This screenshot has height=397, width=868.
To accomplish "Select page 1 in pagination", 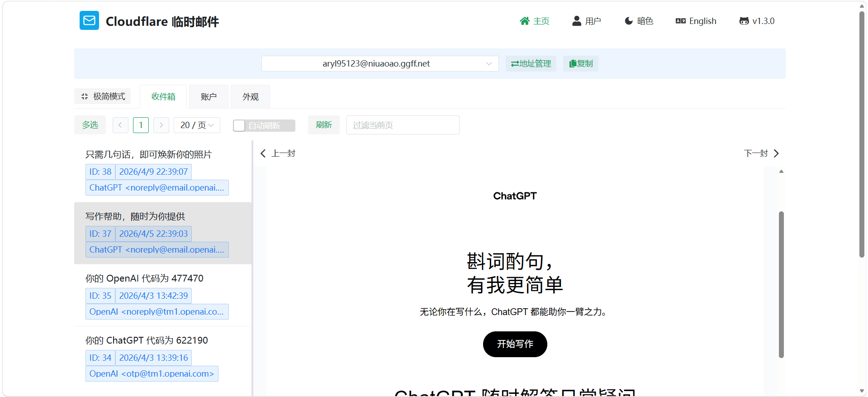I will point(141,125).
